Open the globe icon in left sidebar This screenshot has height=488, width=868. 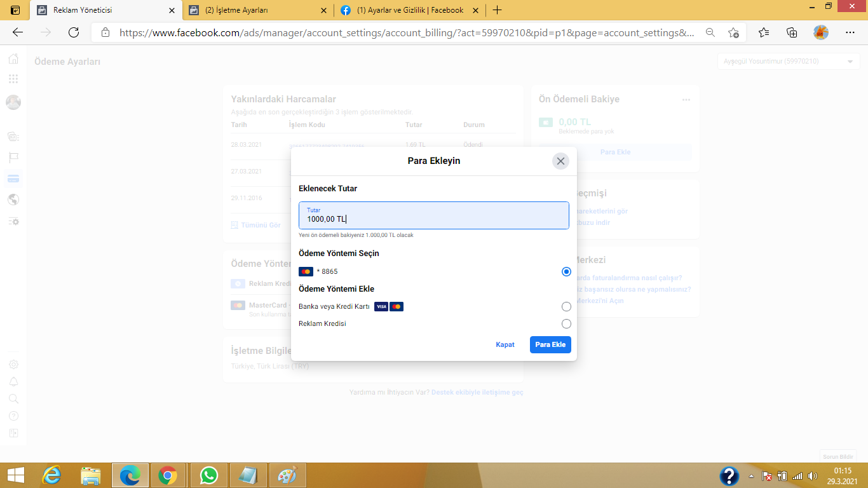13,200
